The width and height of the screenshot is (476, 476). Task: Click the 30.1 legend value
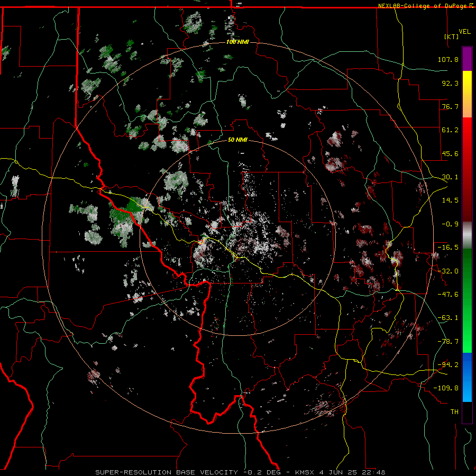[450, 177]
